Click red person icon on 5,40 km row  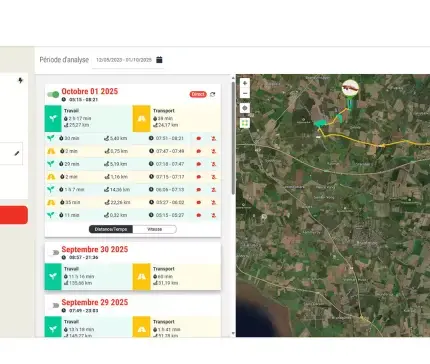point(214,138)
